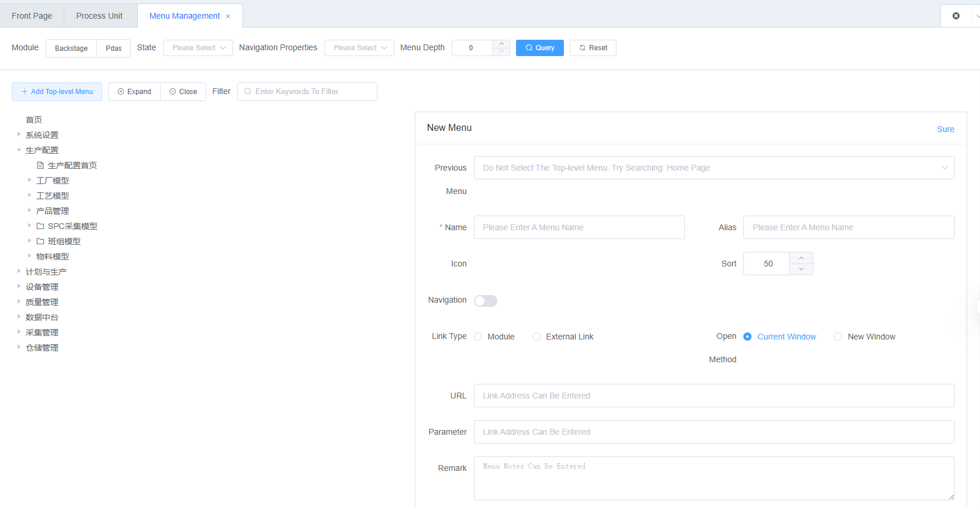Expand the 产品管理 tree node
The image size is (980, 506).
click(29, 210)
